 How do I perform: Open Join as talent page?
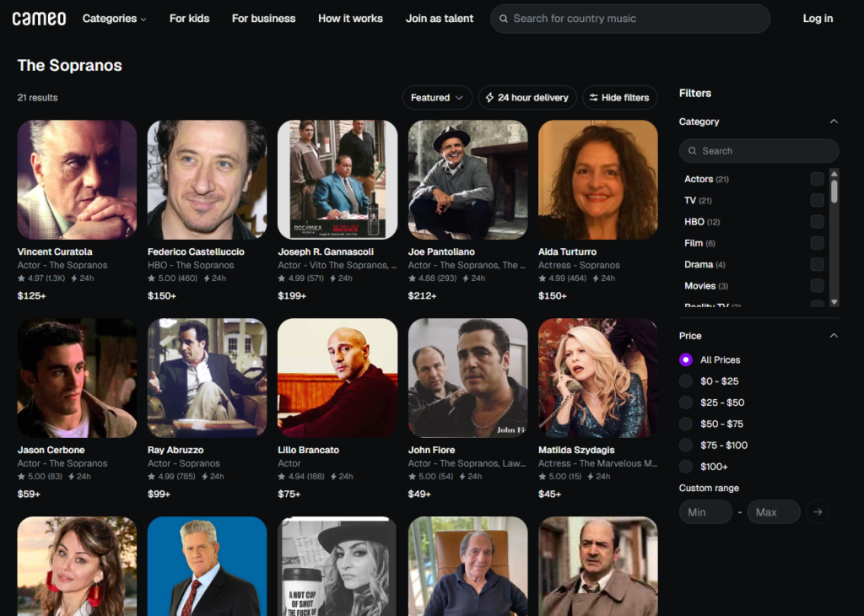click(440, 19)
